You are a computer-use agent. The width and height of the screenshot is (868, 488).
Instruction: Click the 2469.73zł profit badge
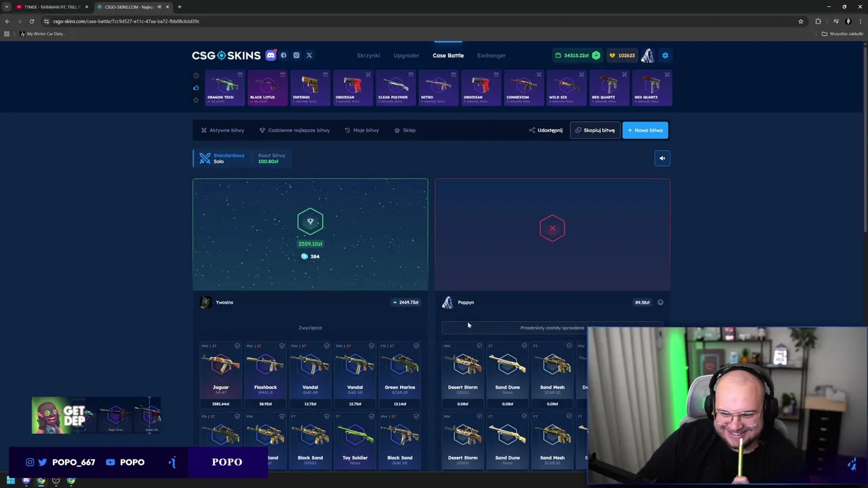tap(406, 302)
